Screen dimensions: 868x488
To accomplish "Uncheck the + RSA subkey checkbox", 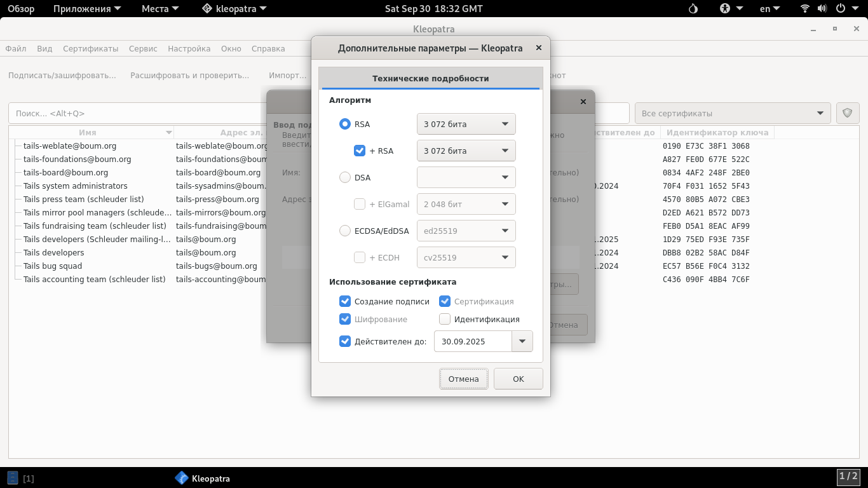I will pyautogui.click(x=360, y=151).
